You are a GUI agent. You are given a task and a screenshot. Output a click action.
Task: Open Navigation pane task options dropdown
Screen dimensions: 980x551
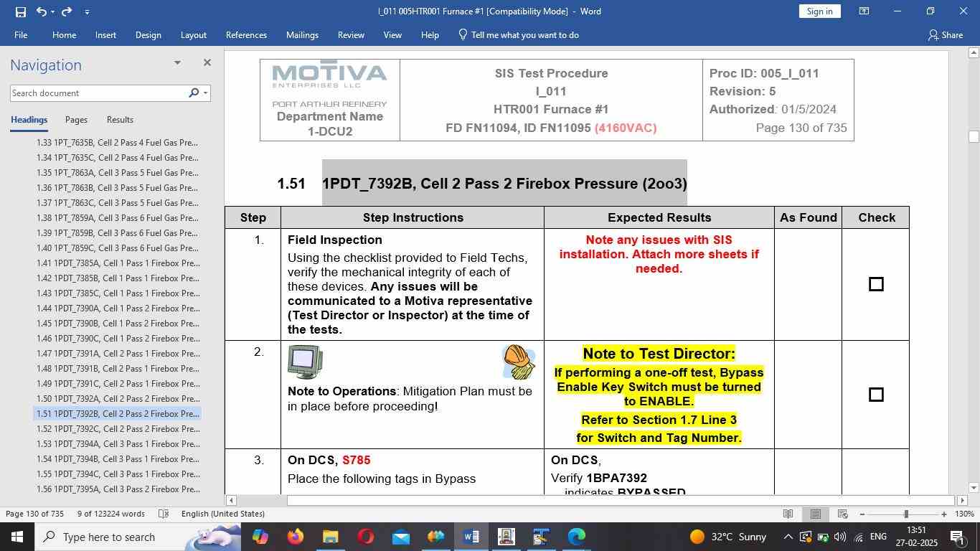[177, 63]
